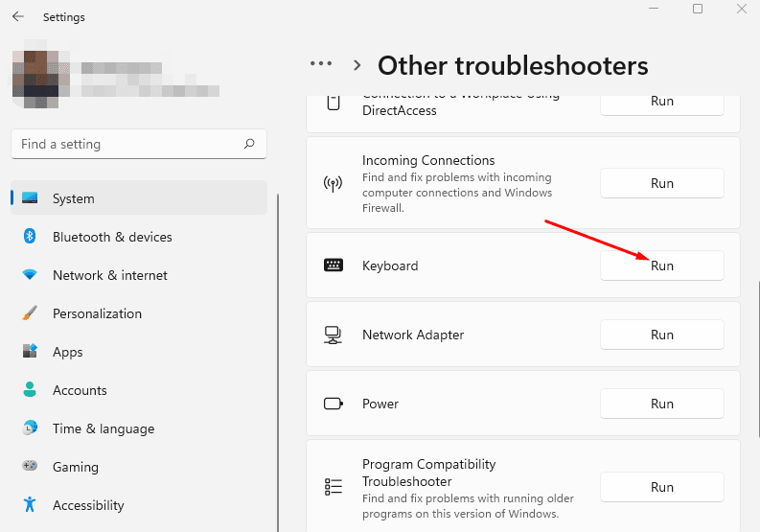Viewport: 760px width, 532px height.
Task: Open Accessibility settings
Action: click(x=139, y=505)
